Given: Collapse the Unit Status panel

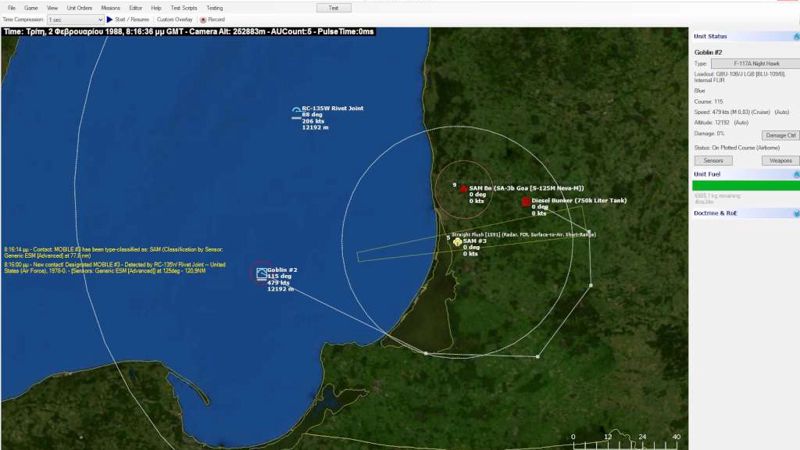Looking at the screenshot, I should pos(796,36).
